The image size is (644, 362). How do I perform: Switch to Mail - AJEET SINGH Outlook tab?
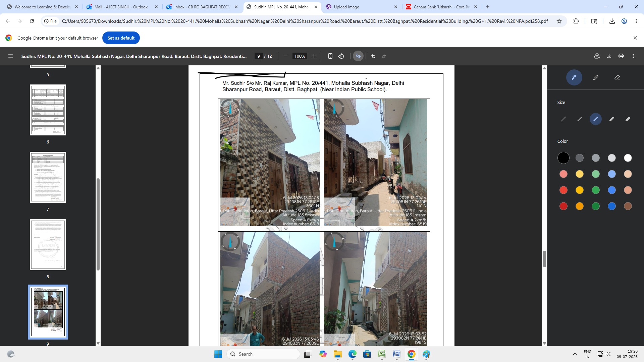121,7
